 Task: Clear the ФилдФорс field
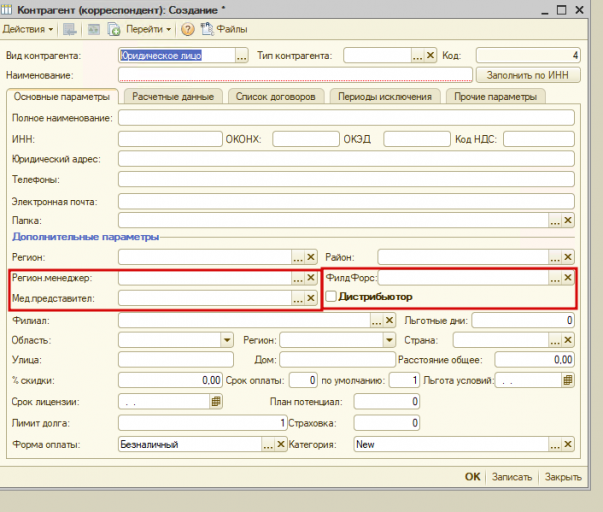(x=568, y=278)
